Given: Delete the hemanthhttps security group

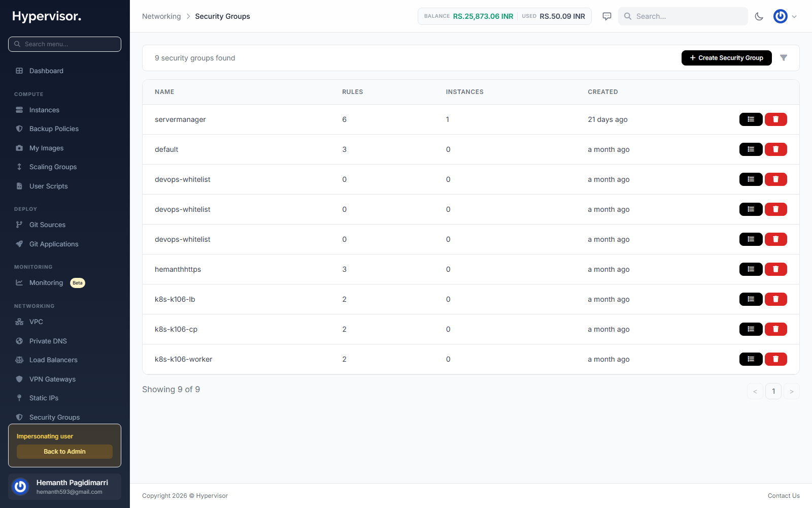Looking at the screenshot, I should tap(775, 269).
